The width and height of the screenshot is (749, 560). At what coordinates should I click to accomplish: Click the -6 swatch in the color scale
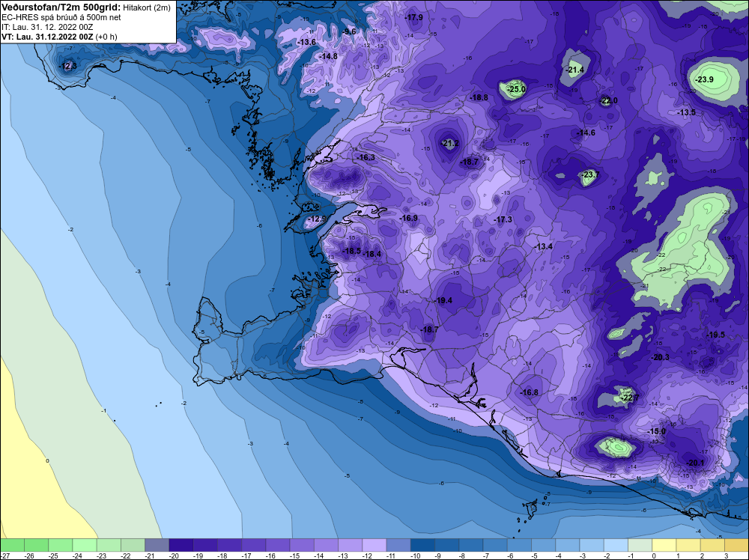tap(520, 545)
